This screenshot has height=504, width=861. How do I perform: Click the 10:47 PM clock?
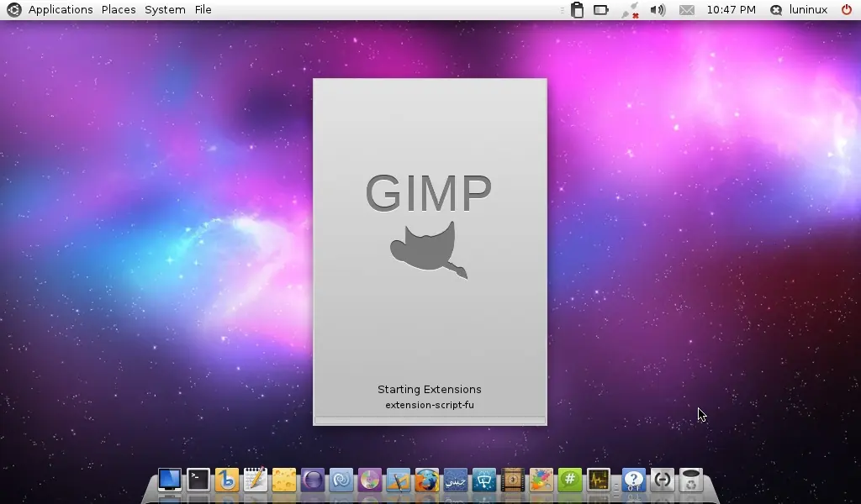point(731,10)
